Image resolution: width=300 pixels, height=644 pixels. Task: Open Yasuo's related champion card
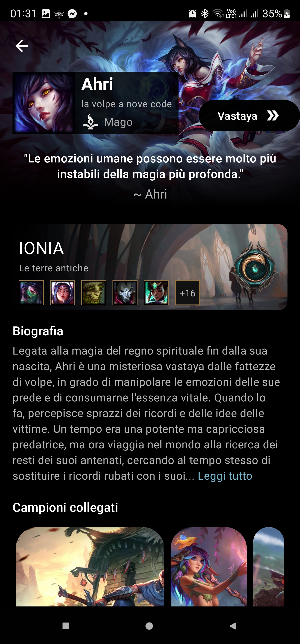(x=90, y=566)
